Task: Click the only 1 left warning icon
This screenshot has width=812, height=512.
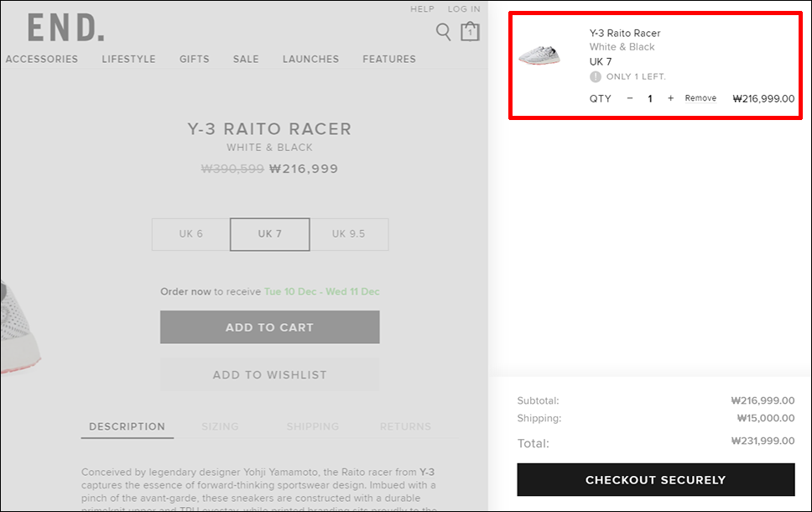Action: click(596, 76)
